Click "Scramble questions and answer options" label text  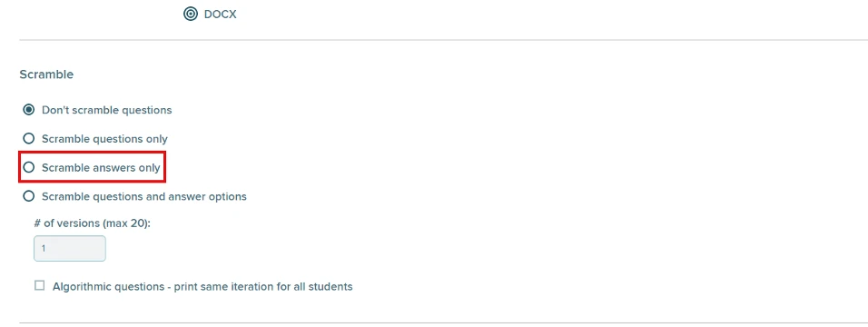click(x=144, y=196)
